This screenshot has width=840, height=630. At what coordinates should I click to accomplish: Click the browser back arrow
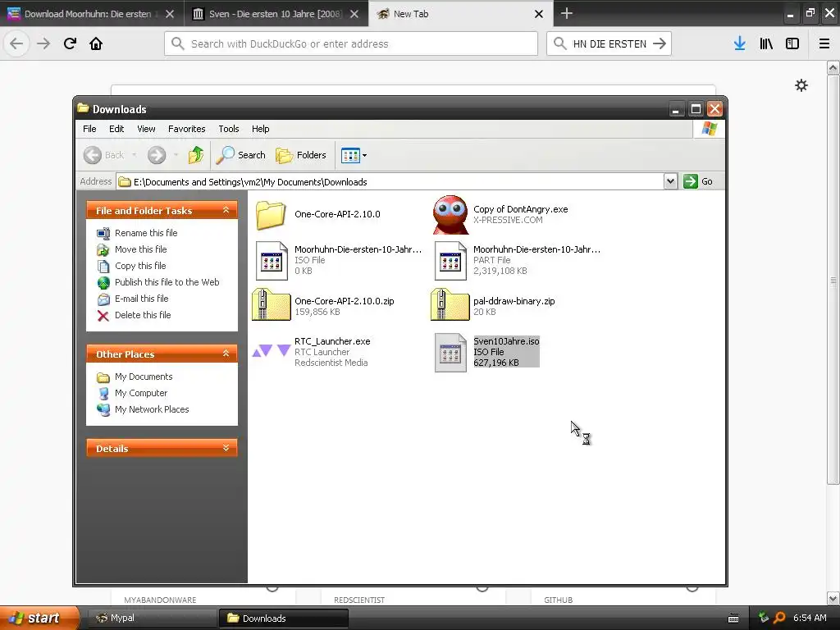click(x=16, y=43)
